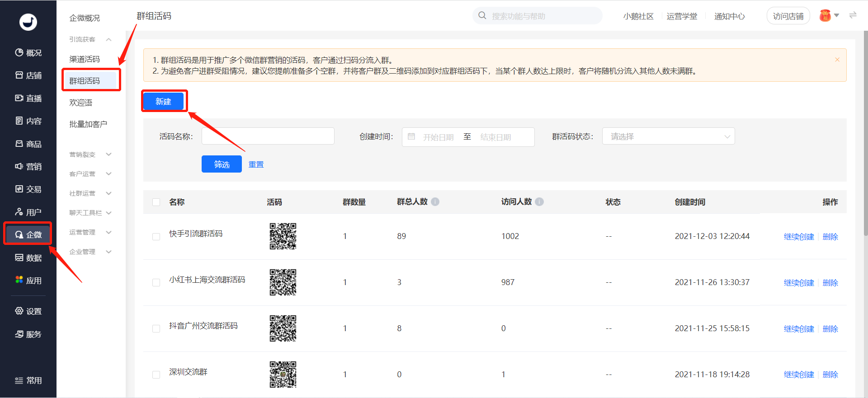Open 设置 settings in the sidebar

28,311
